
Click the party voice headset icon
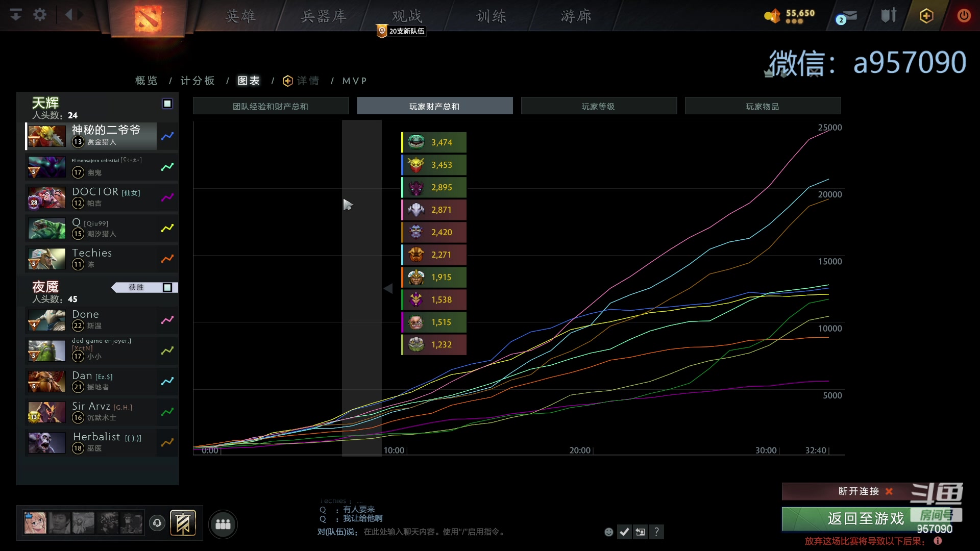(157, 523)
